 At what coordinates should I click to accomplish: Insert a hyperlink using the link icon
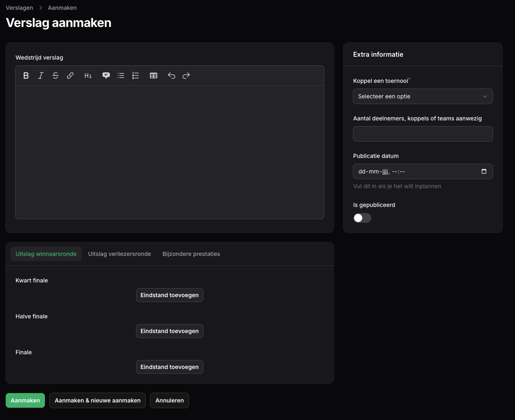(70, 76)
